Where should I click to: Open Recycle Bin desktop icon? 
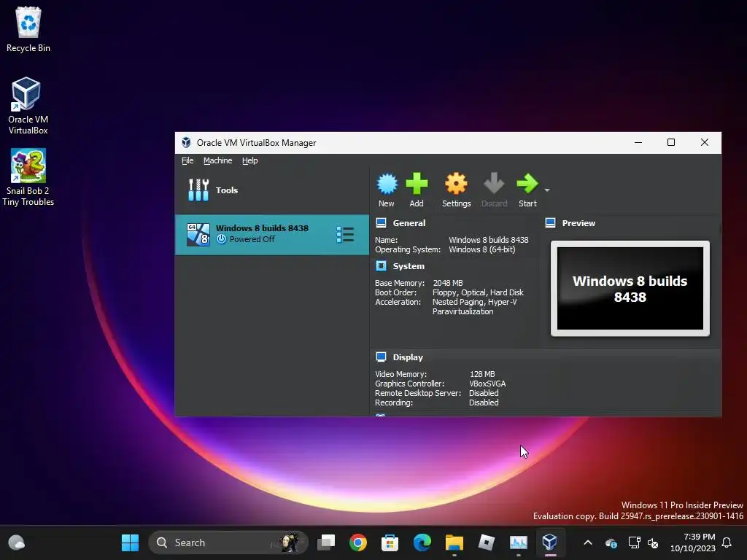28,29
